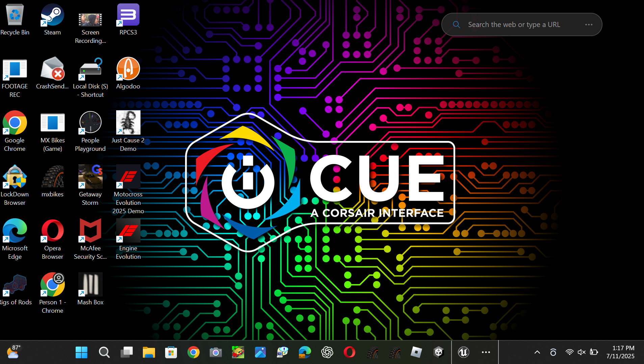
Task: Select the RPCS3 emulator shortcut
Action: pyautogui.click(x=128, y=20)
